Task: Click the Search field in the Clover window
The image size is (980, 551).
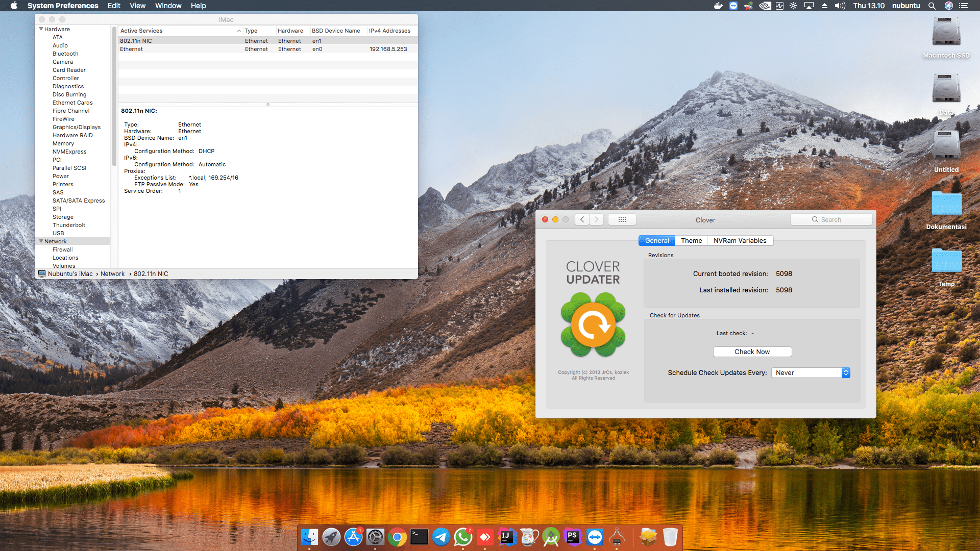Action: [831, 219]
